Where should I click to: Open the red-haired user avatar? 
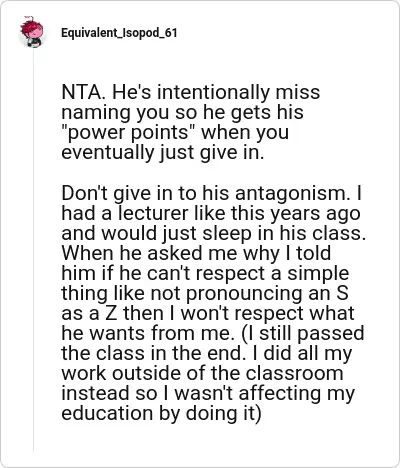coord(32,32)
